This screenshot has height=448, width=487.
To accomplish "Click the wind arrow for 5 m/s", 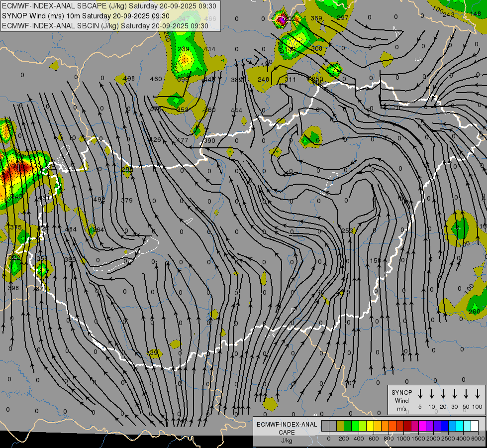I will (420, 394).
